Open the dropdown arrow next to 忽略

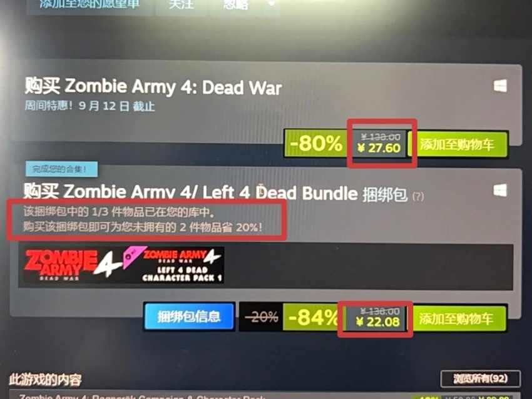tap(272, 3)
